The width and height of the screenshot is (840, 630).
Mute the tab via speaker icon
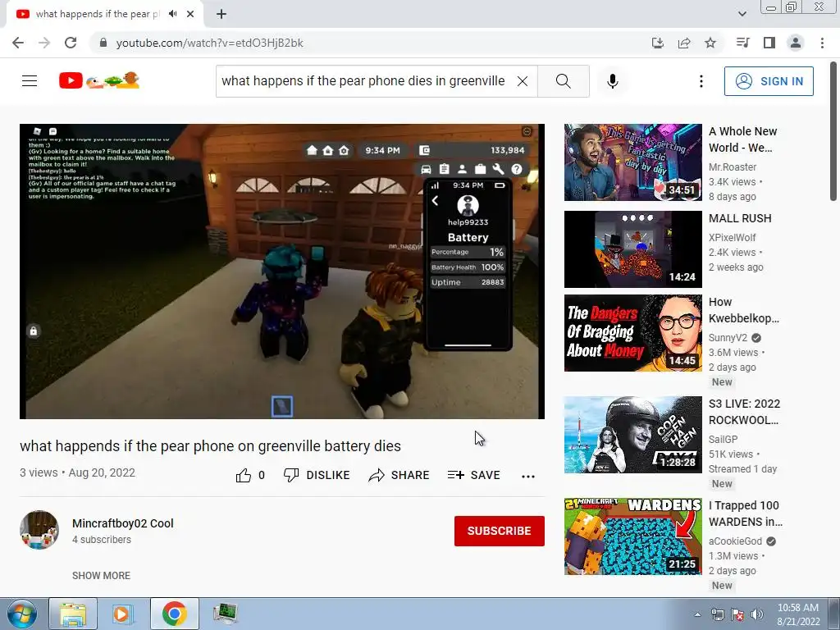[x=172, y=14]
